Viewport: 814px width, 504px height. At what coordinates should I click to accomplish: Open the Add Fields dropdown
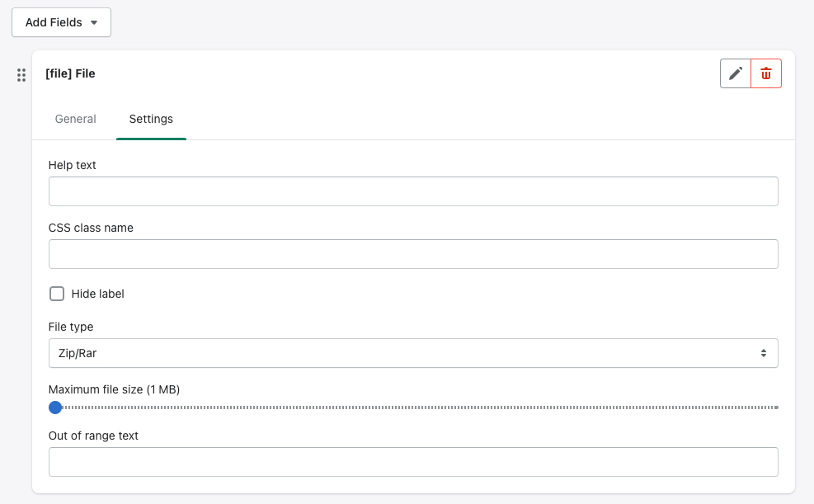click(x=61, y=22)
